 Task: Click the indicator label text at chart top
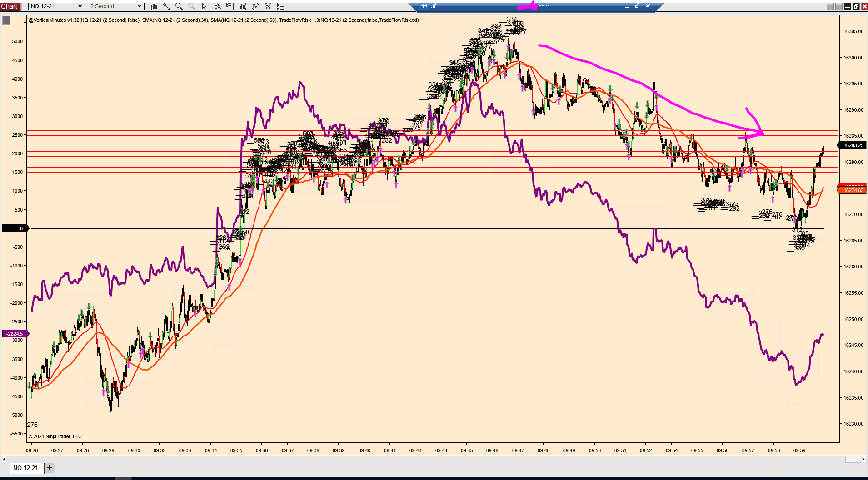click(x=224, y=20)
